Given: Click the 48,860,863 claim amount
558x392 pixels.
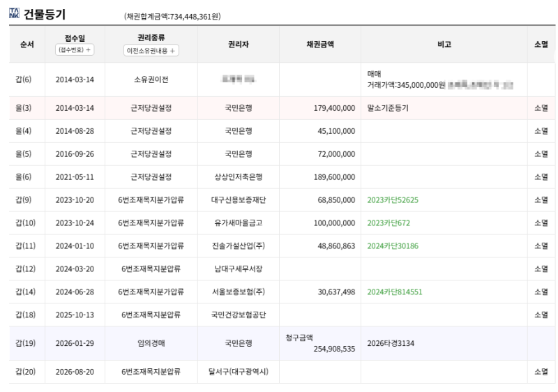Looking at the screenshot, I should (x=336, y=246).
